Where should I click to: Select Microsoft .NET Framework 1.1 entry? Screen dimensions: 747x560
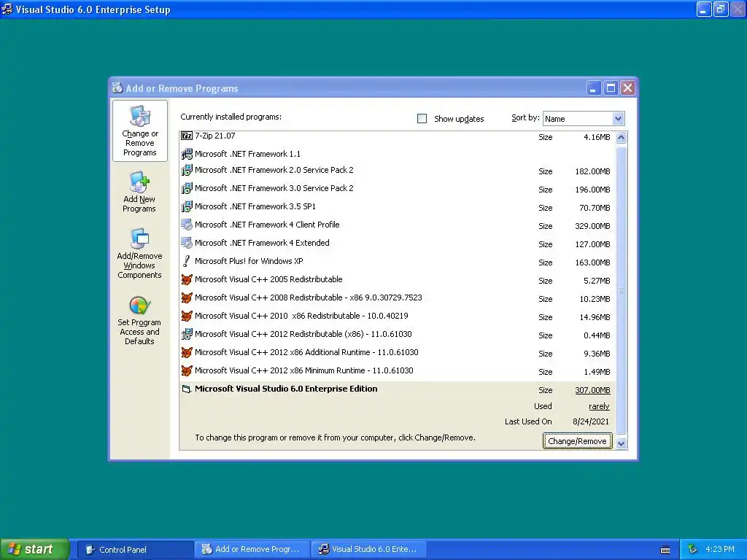(x=398, y=155)
